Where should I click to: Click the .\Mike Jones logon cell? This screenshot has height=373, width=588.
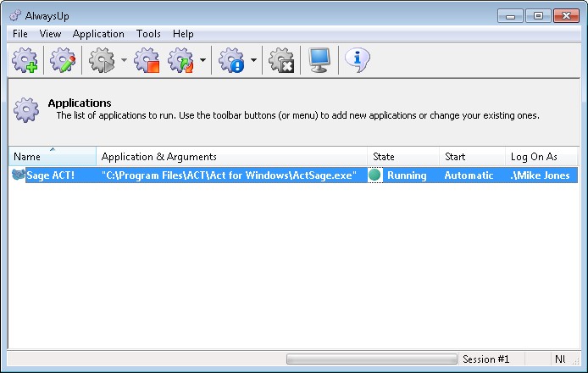coord(540,175)
